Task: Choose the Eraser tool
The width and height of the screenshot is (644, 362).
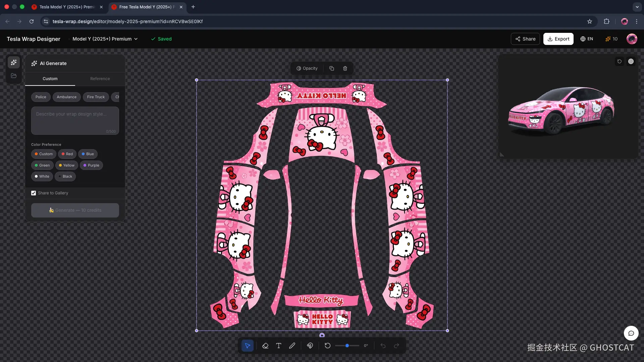Action: (x=265, y=346)
